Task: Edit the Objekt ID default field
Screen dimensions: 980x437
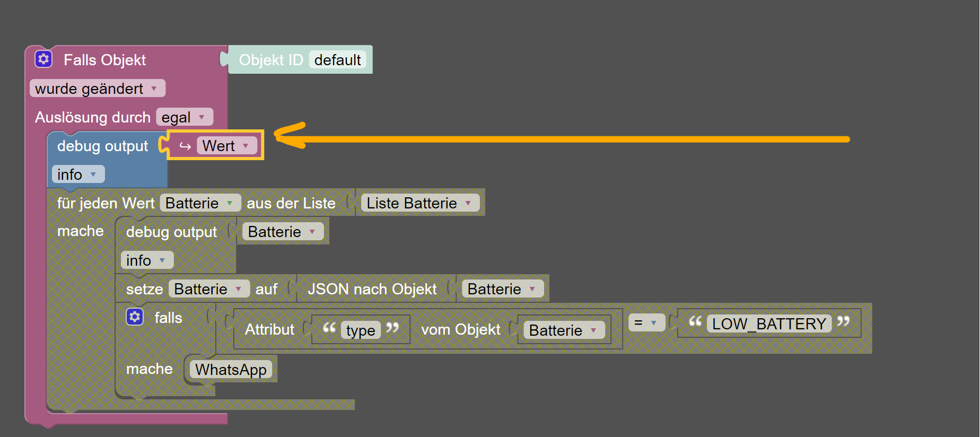Action: point(337,60)
